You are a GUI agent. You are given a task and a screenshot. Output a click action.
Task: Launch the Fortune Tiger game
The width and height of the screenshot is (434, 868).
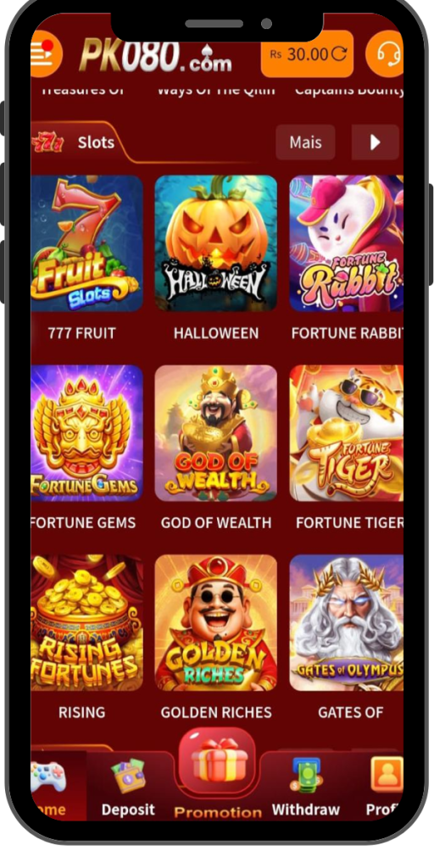pos(346,433)
